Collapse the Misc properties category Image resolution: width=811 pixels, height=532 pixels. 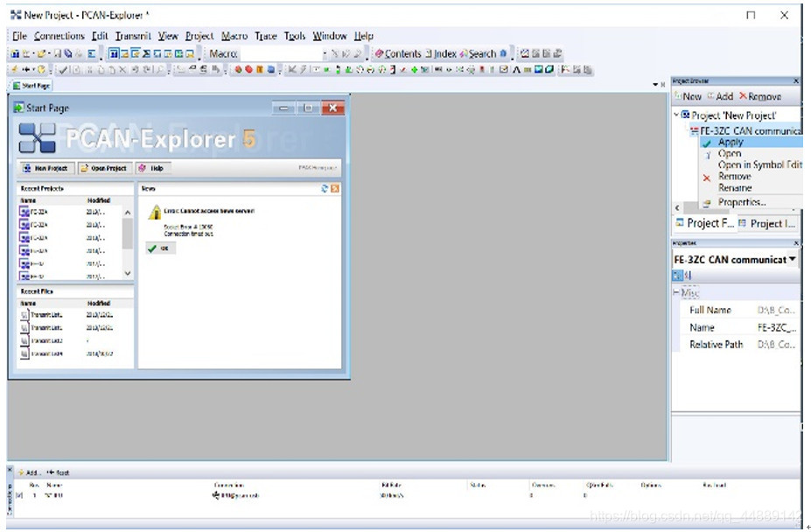[676, 292]
